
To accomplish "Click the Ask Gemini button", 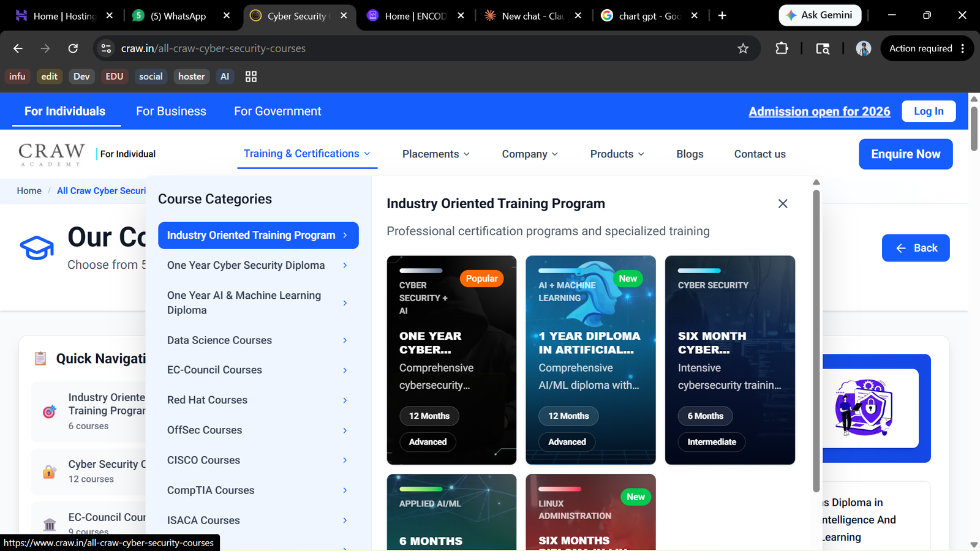I will point(820,15).
